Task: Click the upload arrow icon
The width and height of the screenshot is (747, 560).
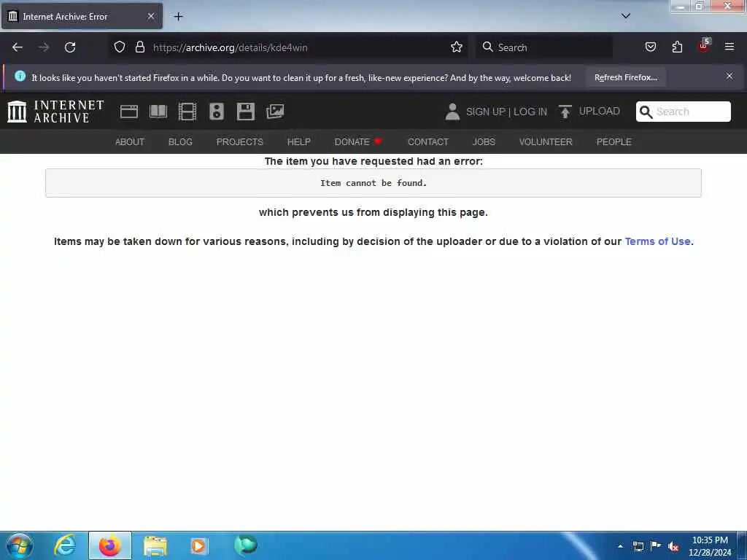Action: coord(565,112)
